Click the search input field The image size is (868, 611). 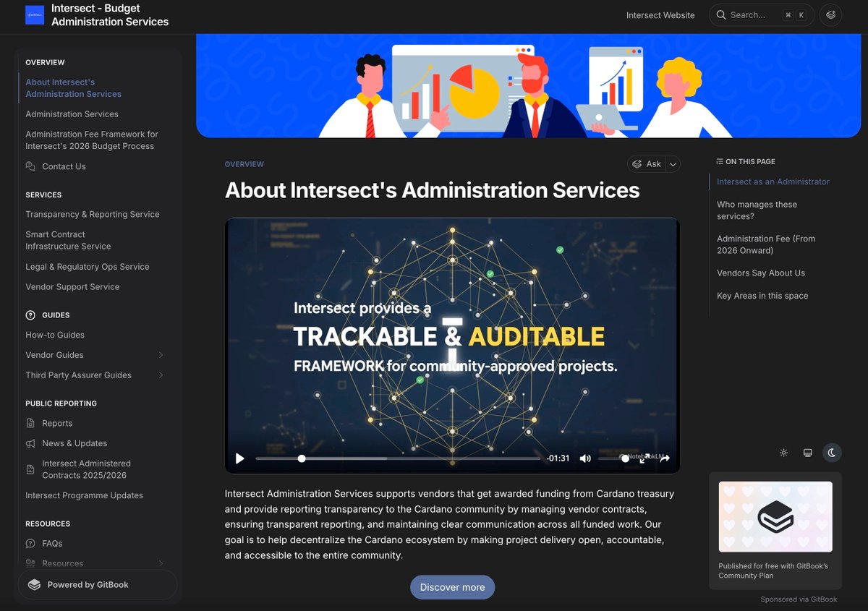tap(762, 15)
